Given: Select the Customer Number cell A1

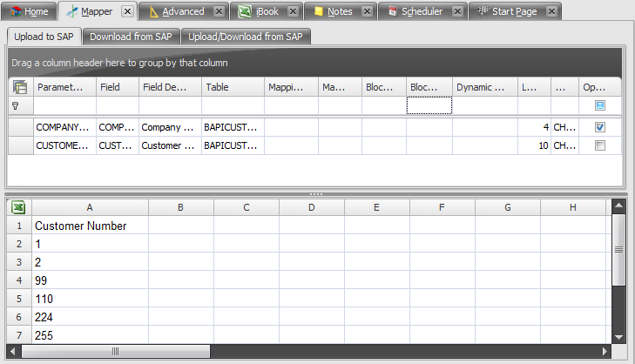Looking at the screenshot, I should (90, 226).
